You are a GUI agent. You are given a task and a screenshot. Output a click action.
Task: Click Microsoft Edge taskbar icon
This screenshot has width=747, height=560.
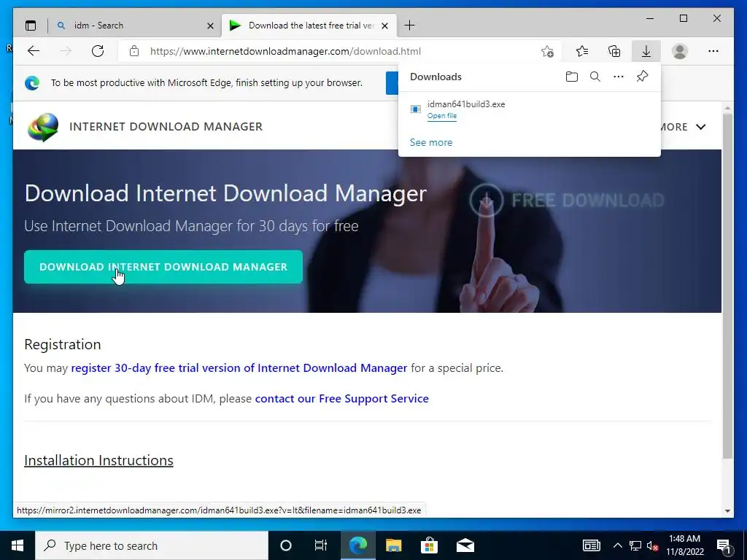click(x=358, y=545)
